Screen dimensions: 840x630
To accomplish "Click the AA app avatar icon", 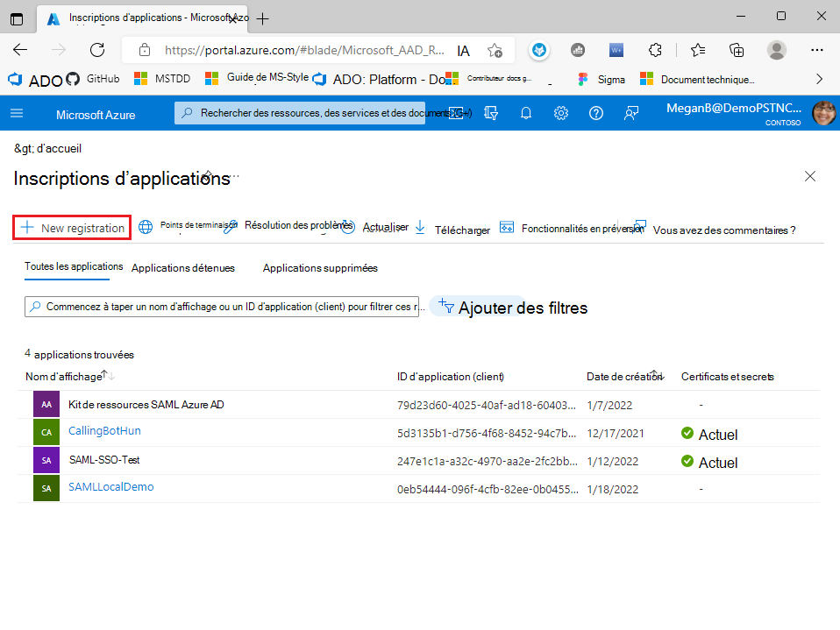I will [46, 404].
